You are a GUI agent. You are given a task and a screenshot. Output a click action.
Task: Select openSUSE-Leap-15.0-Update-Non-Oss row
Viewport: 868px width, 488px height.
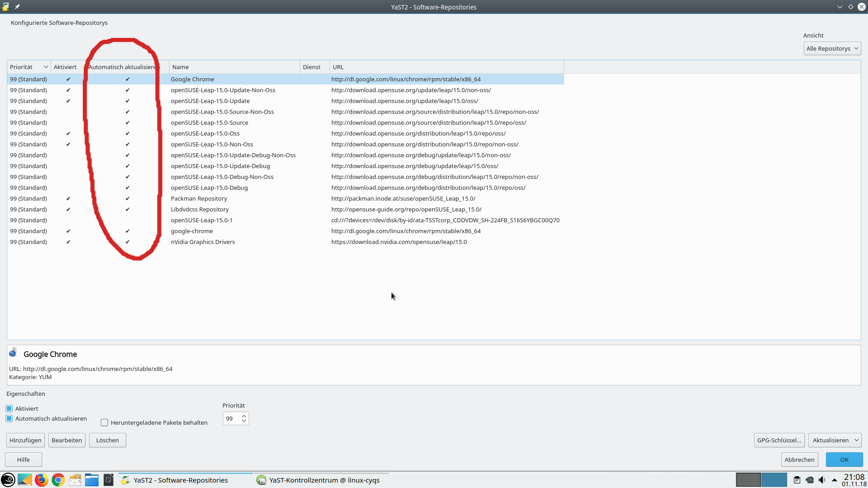coord(285,90)
